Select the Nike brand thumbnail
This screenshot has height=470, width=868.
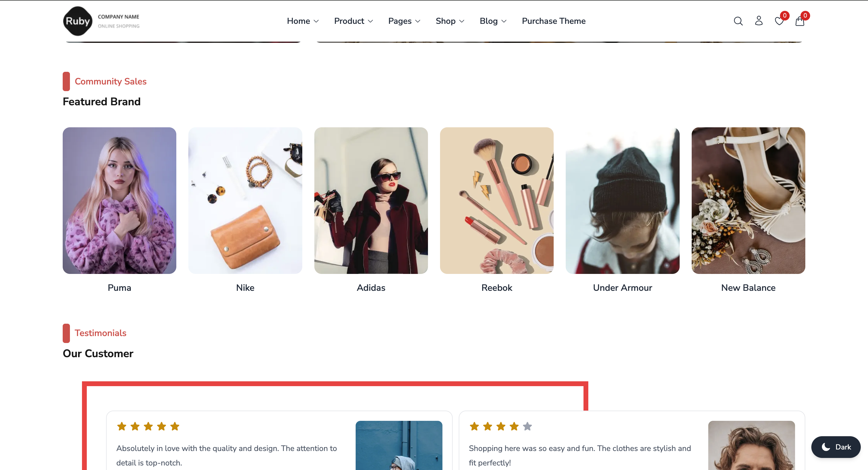pos(245,200)
